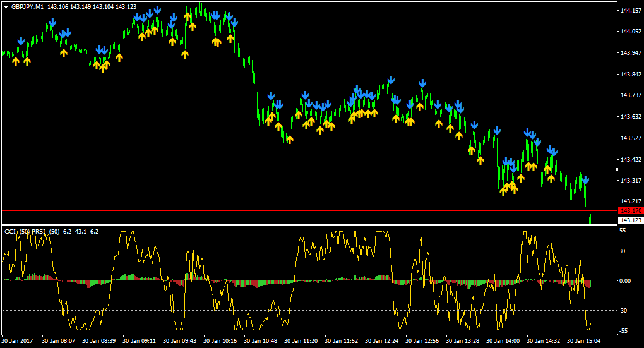Click the blue down arrow at the 12:24 peak
This screenshot has width=644, height=348.
pyautogui.click(x=391, y=80)
